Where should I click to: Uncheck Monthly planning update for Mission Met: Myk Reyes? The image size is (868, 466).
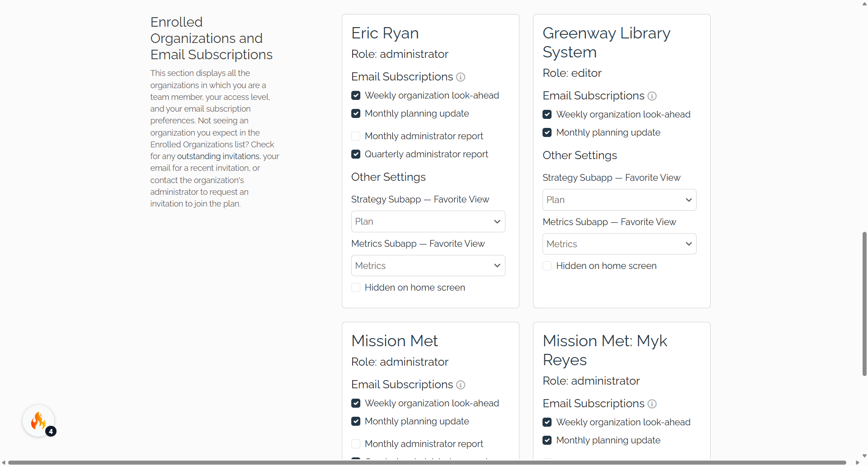coord(547,440)
